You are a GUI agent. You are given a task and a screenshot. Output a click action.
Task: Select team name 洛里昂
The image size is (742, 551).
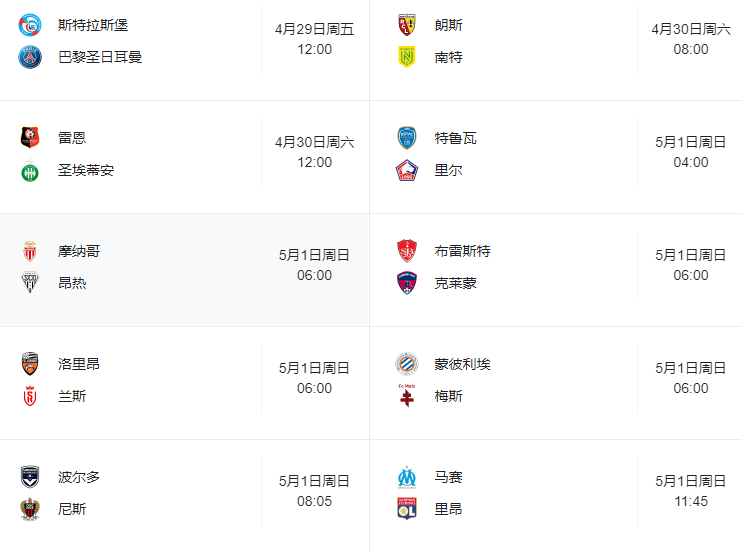click(79, 364)
